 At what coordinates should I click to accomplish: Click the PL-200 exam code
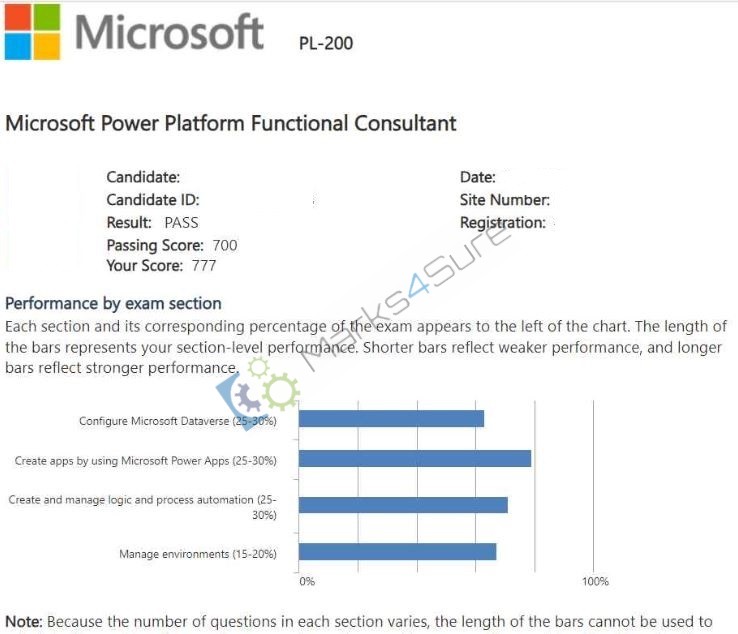coord(326,43)
